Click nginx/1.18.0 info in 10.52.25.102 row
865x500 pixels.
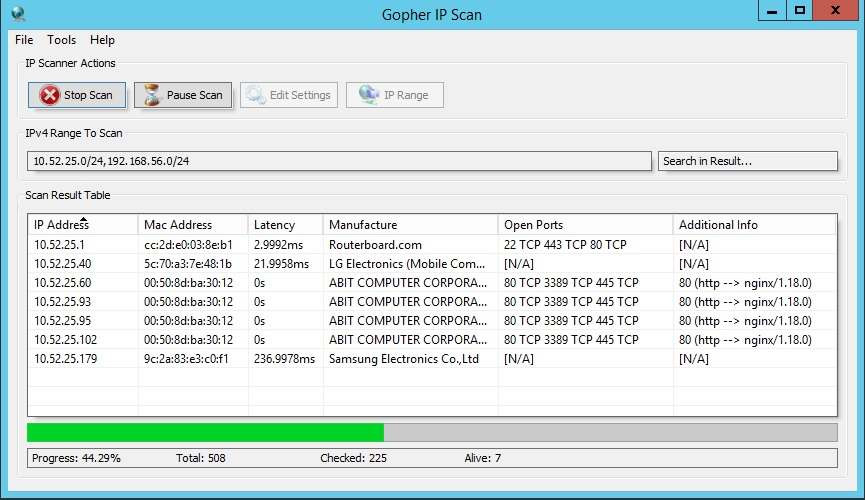tap(745, 340)
